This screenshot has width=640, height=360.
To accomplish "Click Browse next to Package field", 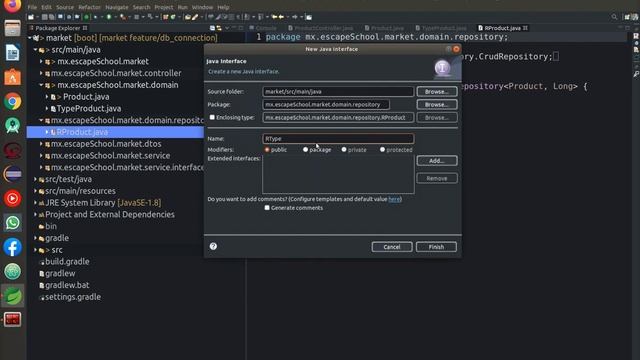I will pos(437,104).
